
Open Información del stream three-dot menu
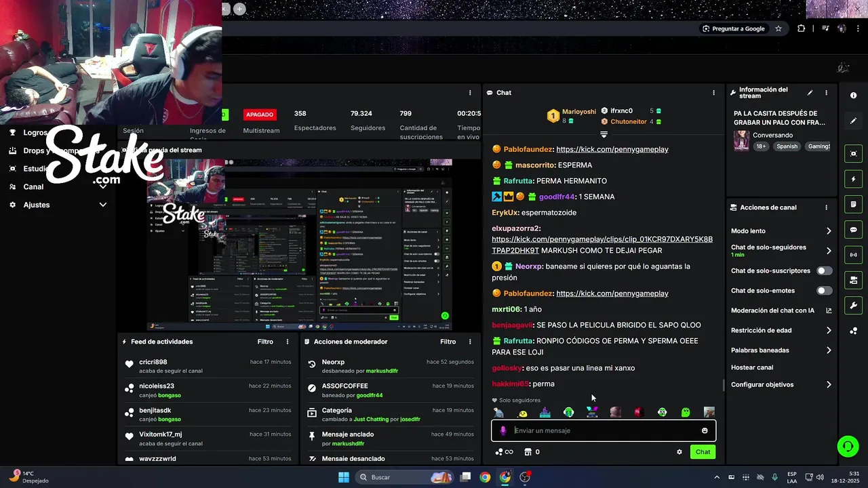(x=826, y=93)
